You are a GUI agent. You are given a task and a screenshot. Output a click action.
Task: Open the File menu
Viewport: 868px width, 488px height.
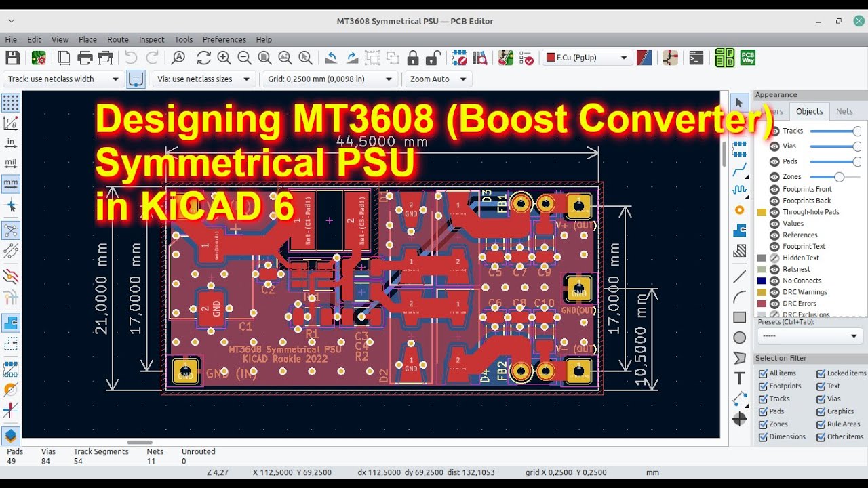pos(11,39)
